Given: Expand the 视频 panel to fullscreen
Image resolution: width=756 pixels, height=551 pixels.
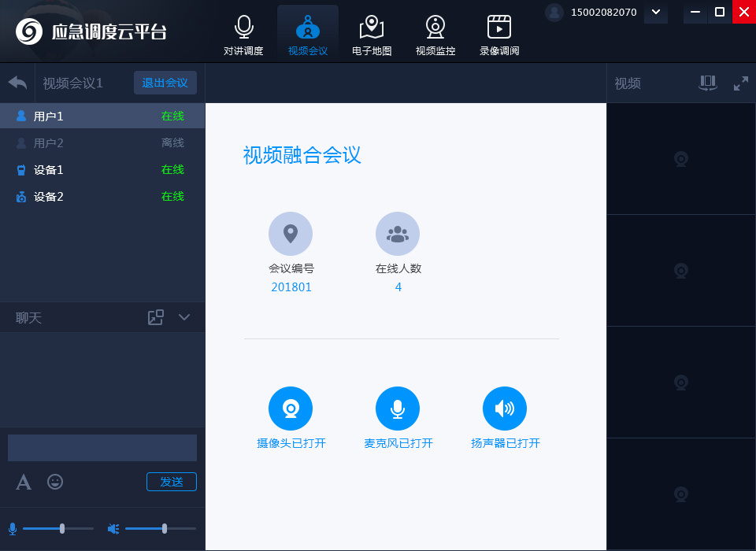Looking at the screenshot, I should (741, 83).
